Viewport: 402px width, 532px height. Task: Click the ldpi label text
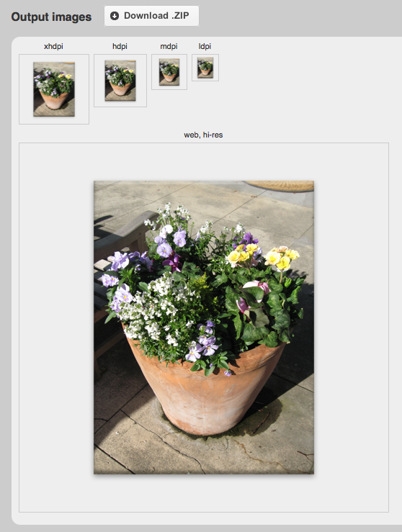[205, 46]
